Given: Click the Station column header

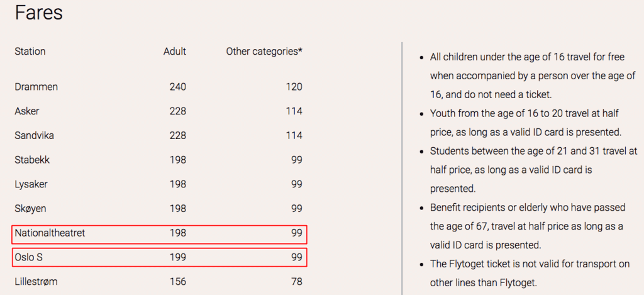Looking at the screenshot, I should tap(30, 52).
